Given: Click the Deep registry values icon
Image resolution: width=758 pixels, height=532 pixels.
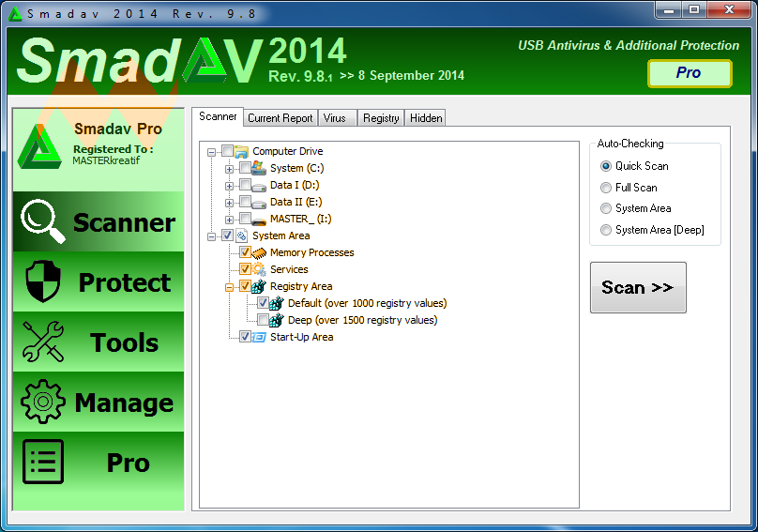Looking at the screenshot, I should click(277, 320).
